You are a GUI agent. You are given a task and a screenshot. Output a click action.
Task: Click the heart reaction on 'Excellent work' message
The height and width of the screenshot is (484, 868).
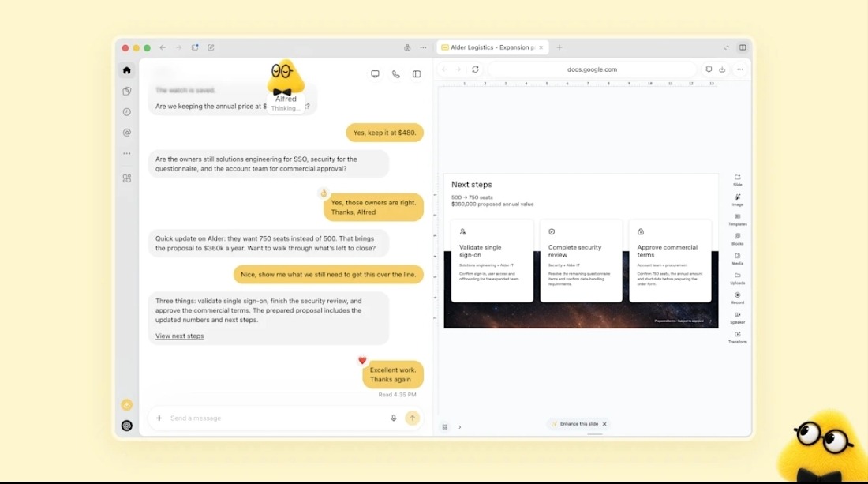(x=362, y=361)
